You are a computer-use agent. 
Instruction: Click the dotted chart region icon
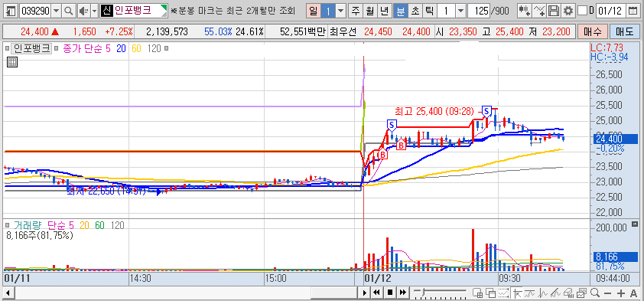[503, 293]
